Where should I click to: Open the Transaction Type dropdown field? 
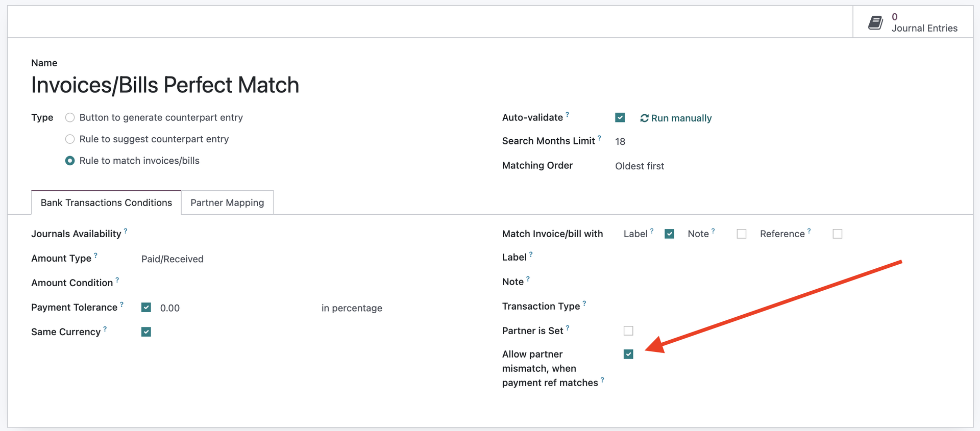point(715,307)
